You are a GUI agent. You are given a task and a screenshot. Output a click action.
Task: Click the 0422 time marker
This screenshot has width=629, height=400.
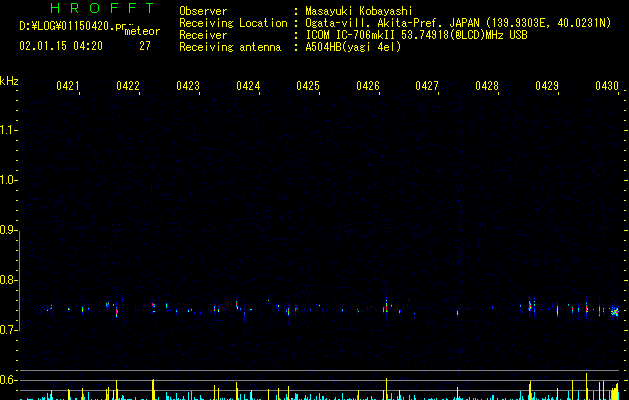click(128, 86)
